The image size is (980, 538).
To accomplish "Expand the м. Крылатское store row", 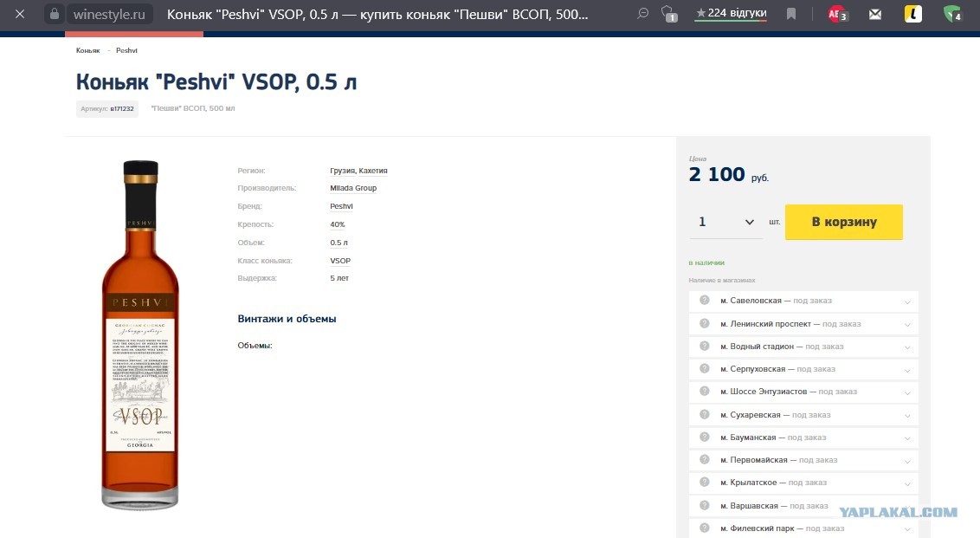I will coord(803,483).
